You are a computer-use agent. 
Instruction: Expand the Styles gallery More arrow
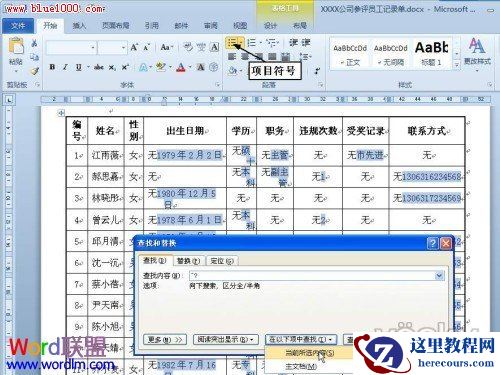click(x=457, y=65)
